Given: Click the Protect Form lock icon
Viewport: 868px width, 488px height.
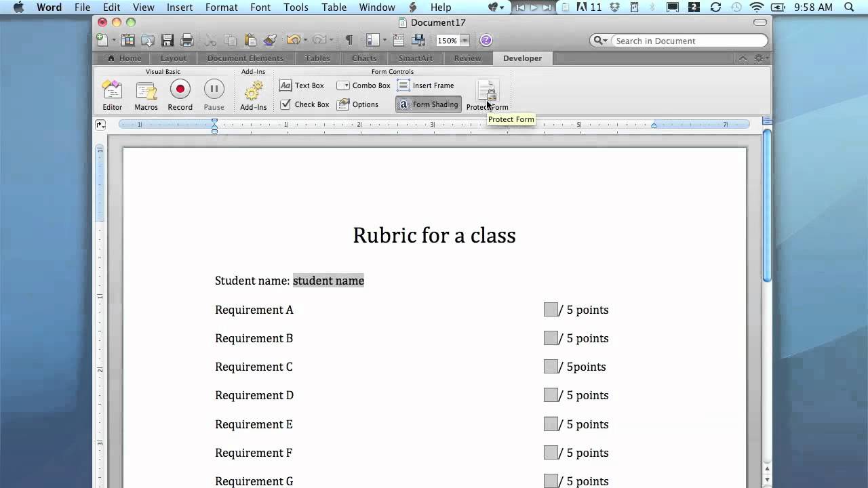Looking at the screenshot, I should coord(487,91).
